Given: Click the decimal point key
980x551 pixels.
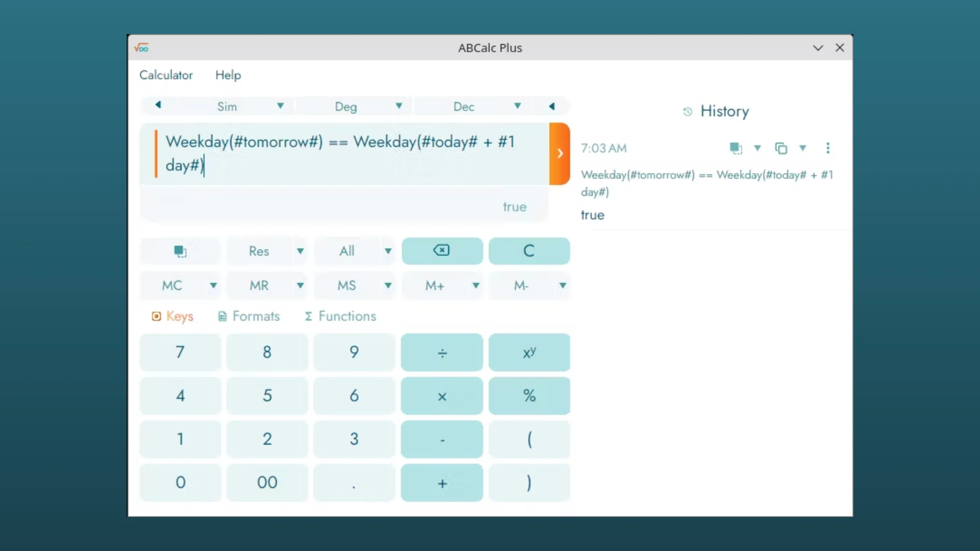Looking at the screenshot, I should click(x=354, y=483).
